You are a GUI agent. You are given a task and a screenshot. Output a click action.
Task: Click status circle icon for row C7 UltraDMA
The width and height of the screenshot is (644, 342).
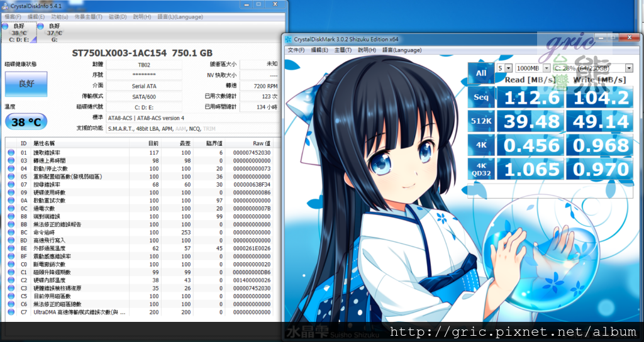[11, 312]
